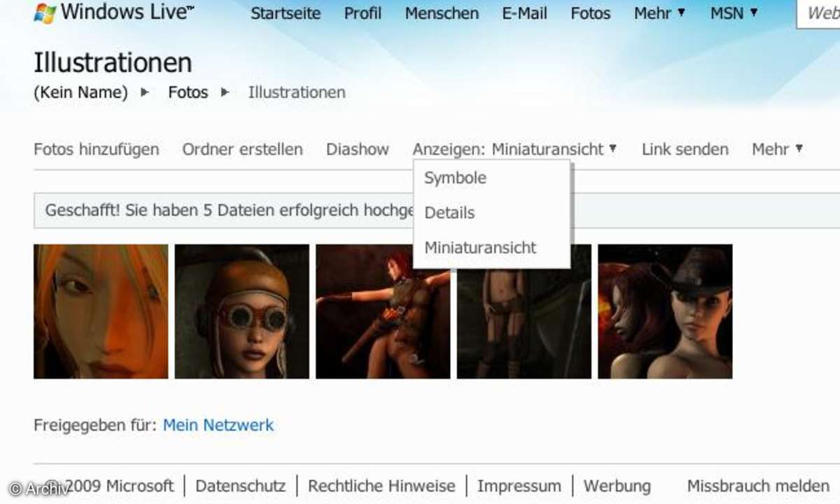Go to the Profil page
The height and width of the screenshot is (504, 840).
coord(363,13)
